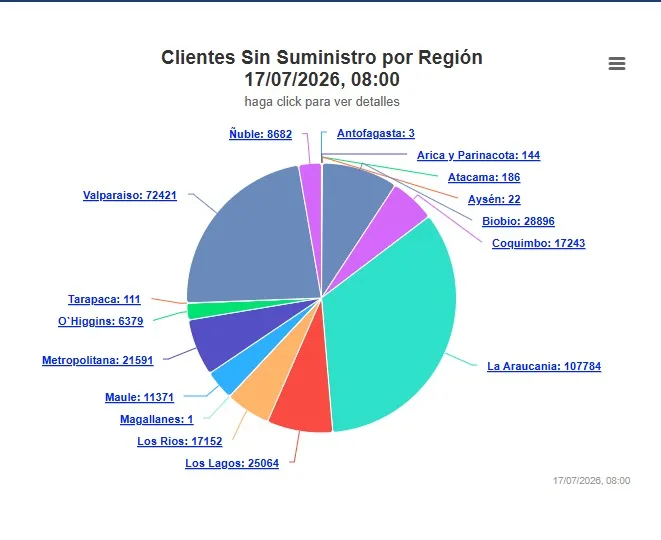Click the subtitle haga click para ver detalles
This screenshot has height=540, width=661.
point(322,102)
